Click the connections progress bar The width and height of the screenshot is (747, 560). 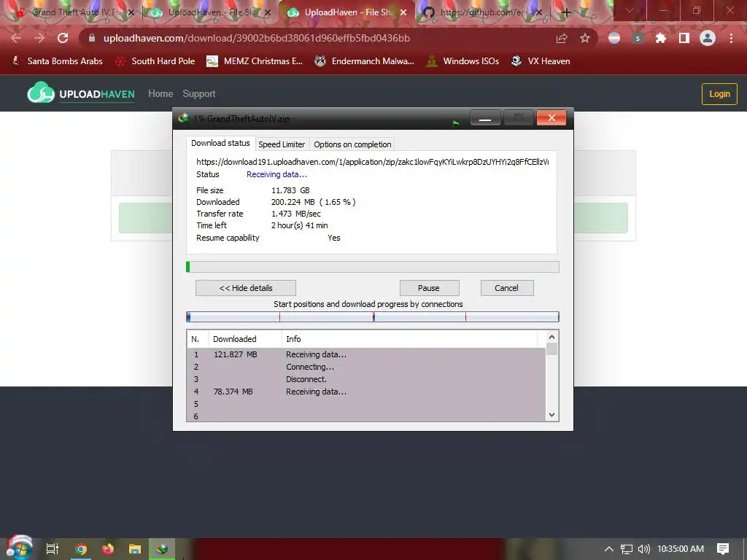(x=373, y=316)
